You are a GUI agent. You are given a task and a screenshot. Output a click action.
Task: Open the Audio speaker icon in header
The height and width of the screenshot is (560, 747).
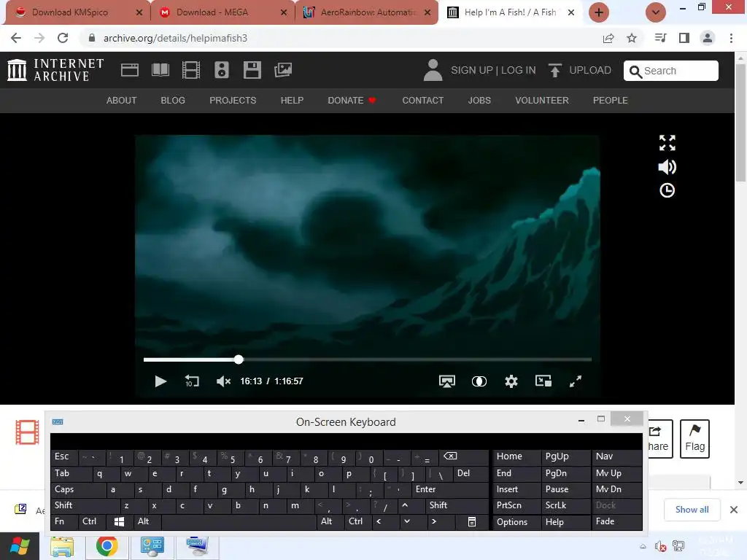pyautogui.click(x=222, y=70)
